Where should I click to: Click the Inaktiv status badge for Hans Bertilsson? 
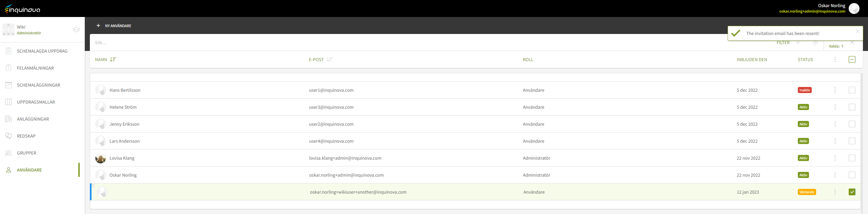click(805, 90)
